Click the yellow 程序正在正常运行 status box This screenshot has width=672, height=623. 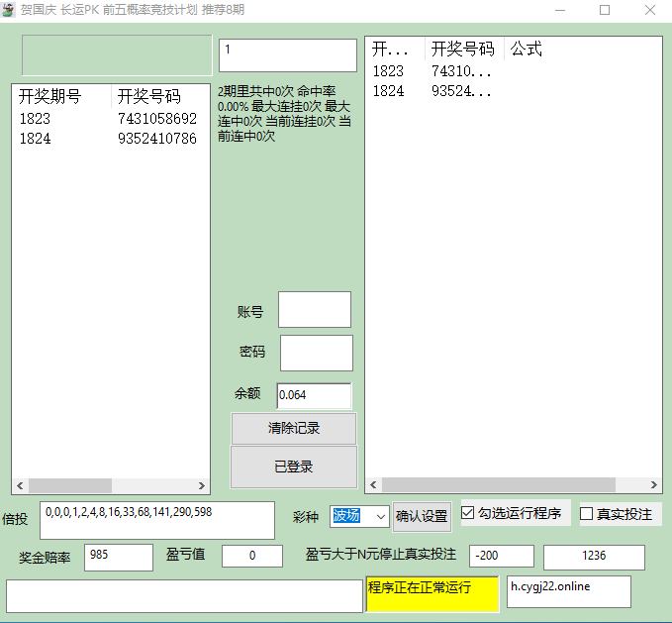pyautogui.click(x=432, y=594)
